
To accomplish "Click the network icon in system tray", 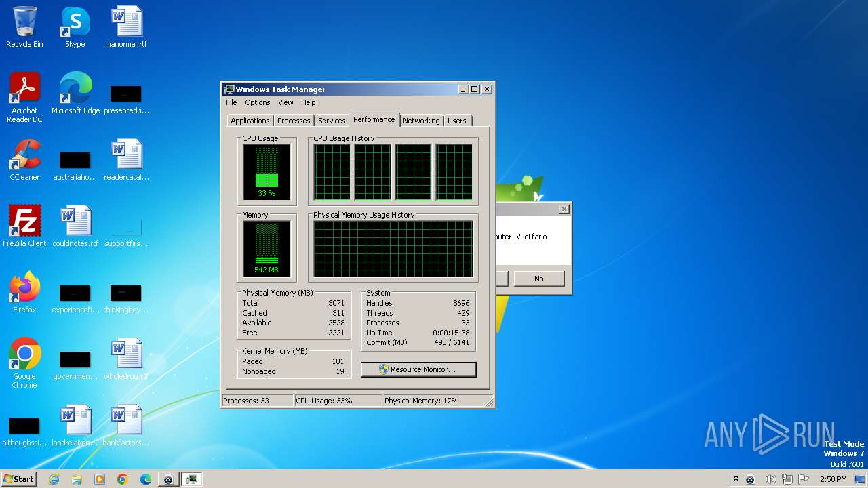I will 787,479.
